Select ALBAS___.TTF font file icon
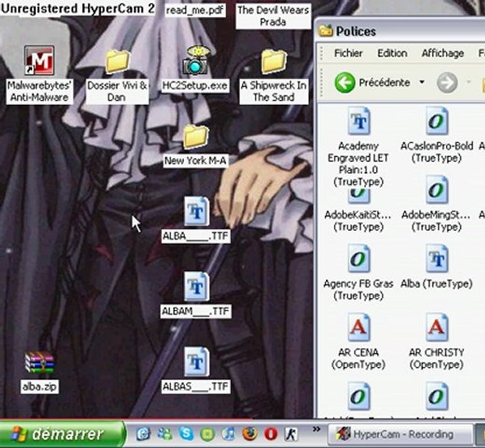 [x=196, y=362]
